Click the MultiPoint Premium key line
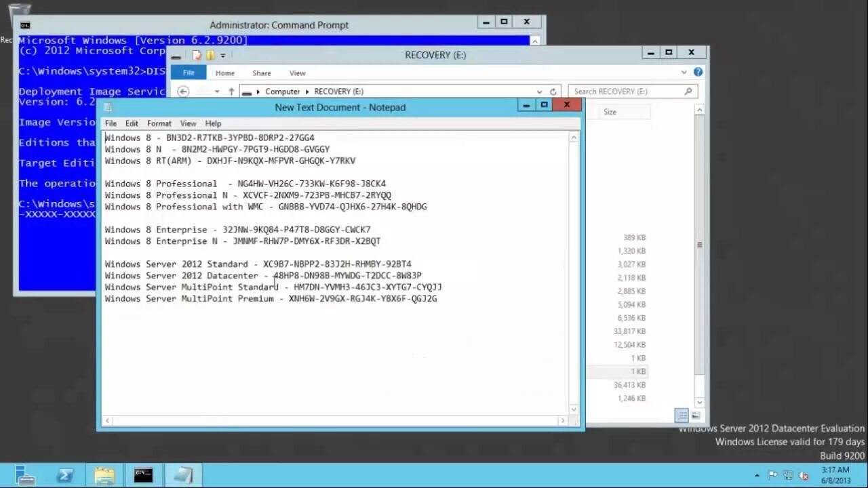Image resolution: width=868 pixels, height=488 pixels. pos(271,299)
